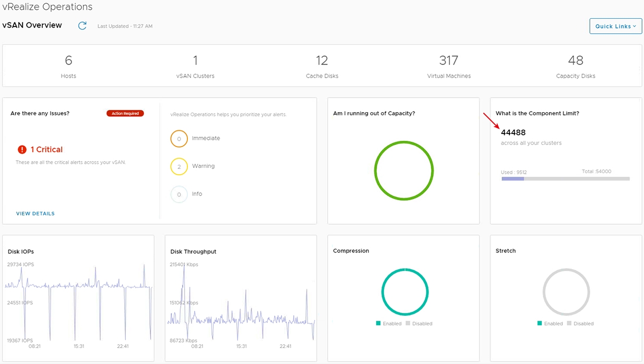
Task: Click 'Am I running out of Capacity?' title
Action: 374,113
